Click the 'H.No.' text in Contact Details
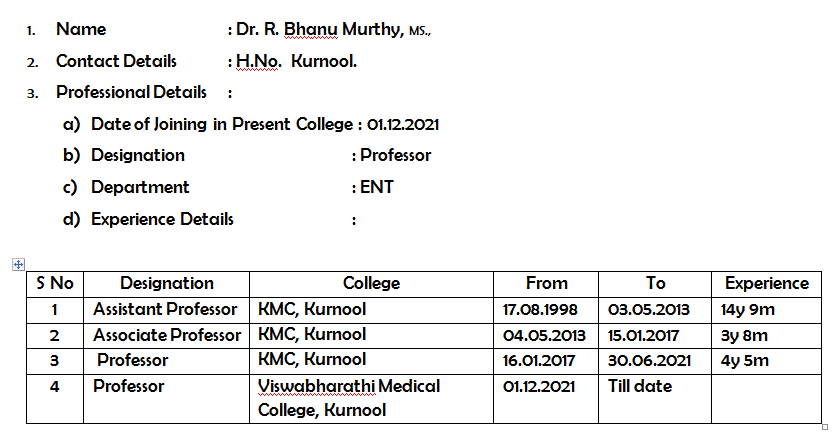840x436 pixels. point(259,61)
